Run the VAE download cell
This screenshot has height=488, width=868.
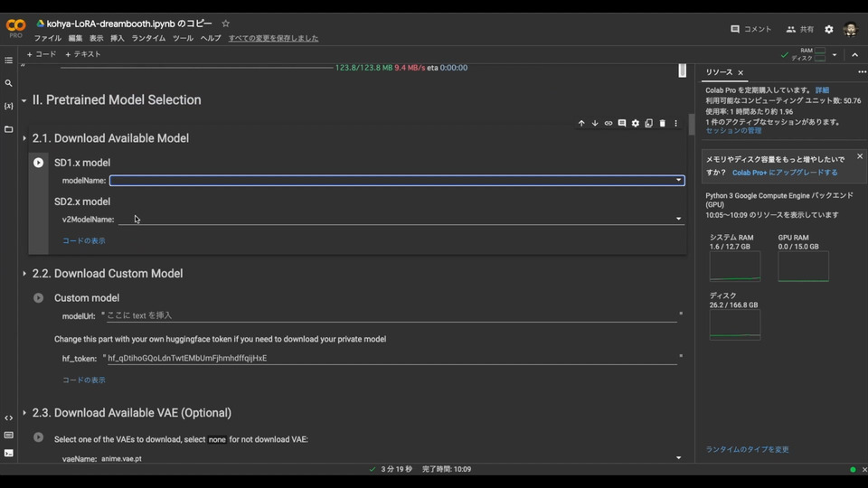[x=38, y=437]
